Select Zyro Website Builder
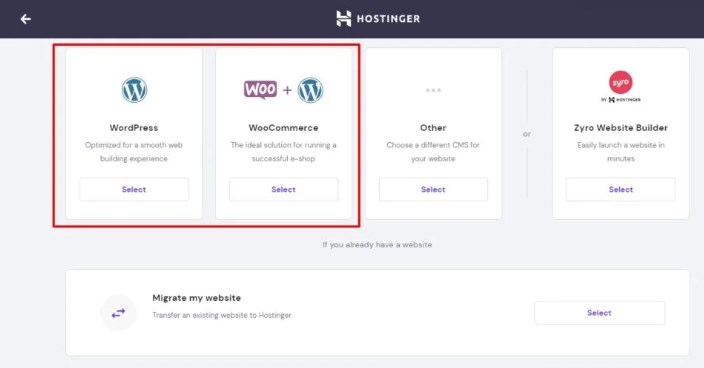 (620, 189)
